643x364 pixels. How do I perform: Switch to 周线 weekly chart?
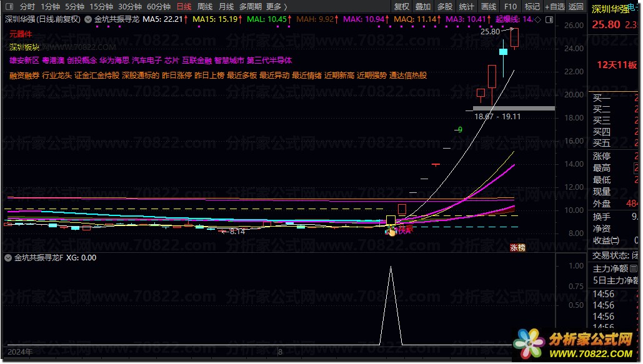pos(204,7)
